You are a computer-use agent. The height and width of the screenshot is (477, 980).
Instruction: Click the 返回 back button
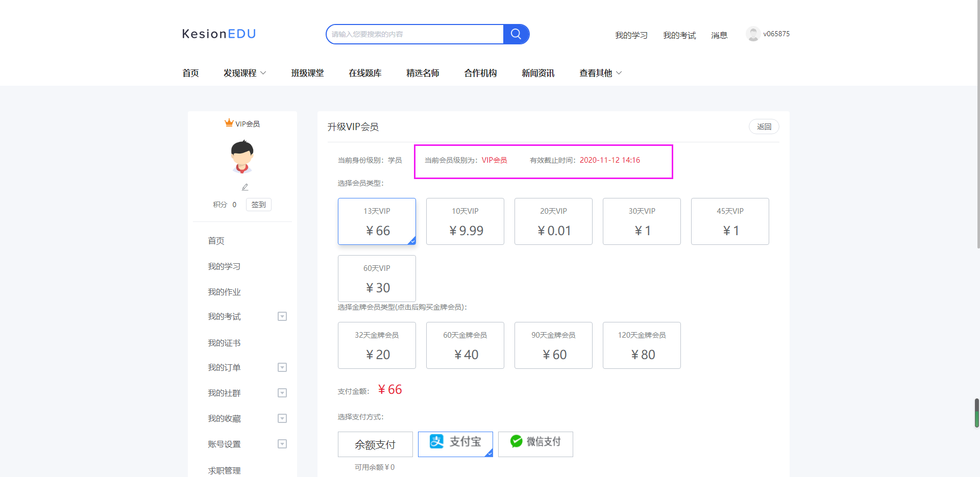tap(764, 127)
